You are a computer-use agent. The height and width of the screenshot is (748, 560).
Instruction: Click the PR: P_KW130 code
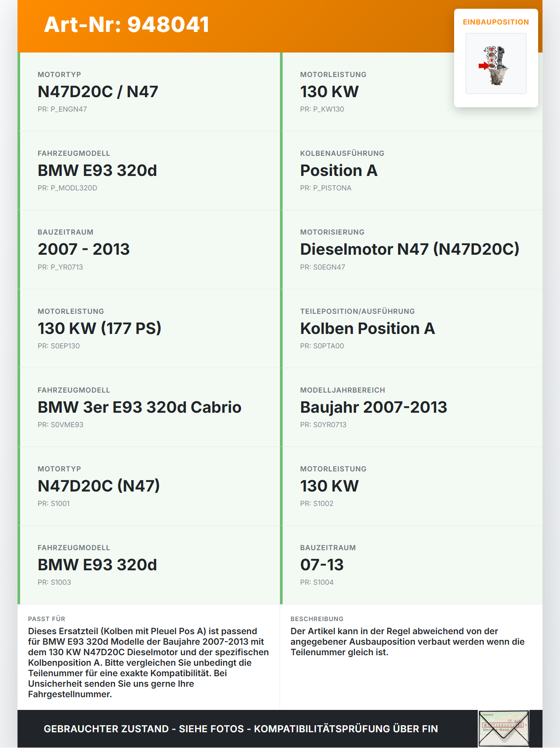322,109
